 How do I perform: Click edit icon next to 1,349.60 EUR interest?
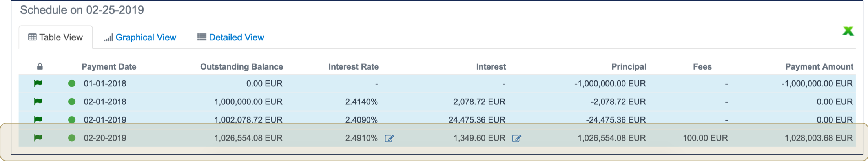[516, 139]
